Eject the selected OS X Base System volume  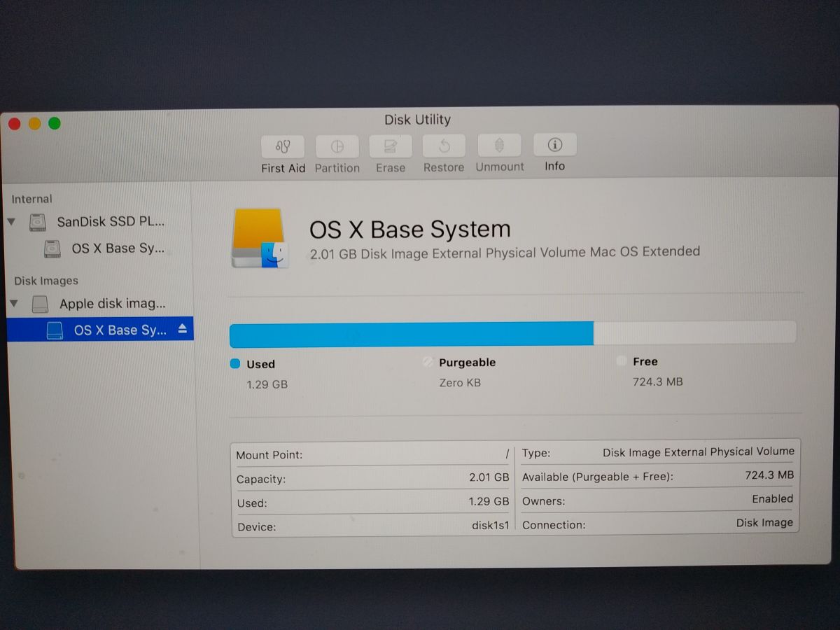pyautogui.click(x=183, y=328)
